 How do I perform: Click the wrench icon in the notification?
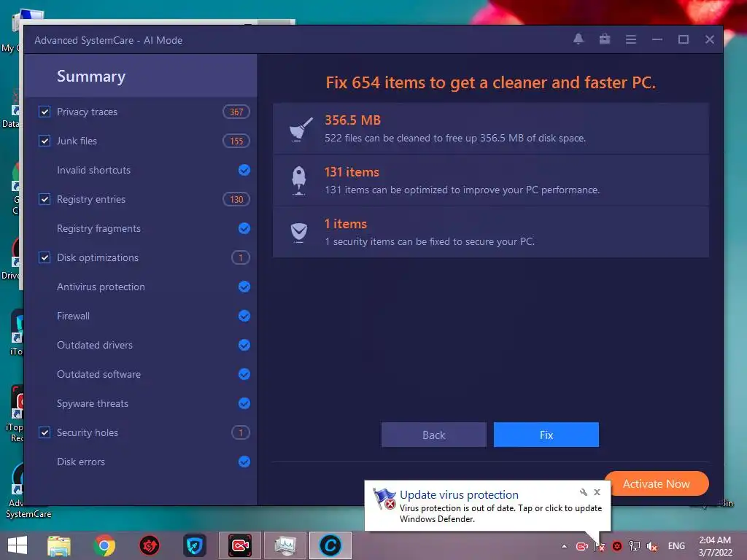(x=583, y=492)
